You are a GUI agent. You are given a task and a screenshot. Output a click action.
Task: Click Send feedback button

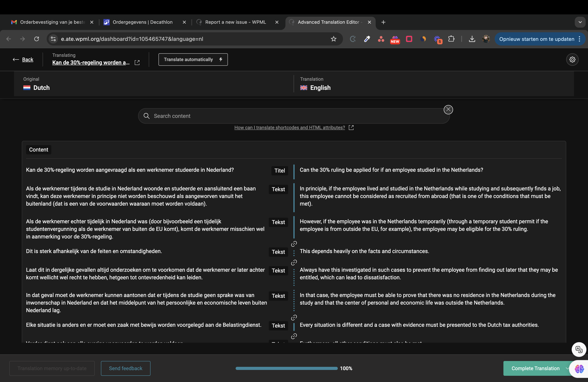[125, 368]
